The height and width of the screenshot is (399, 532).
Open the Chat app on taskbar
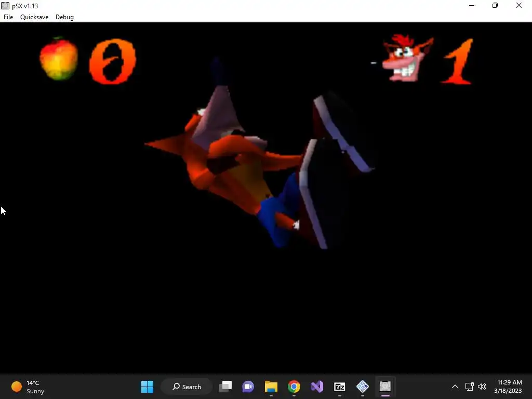[x=248, y=387]
